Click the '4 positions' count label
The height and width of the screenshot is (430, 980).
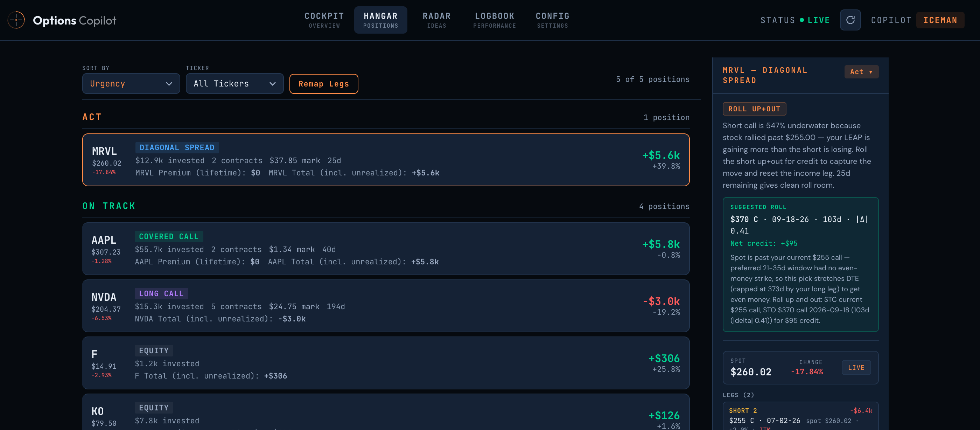664,206
